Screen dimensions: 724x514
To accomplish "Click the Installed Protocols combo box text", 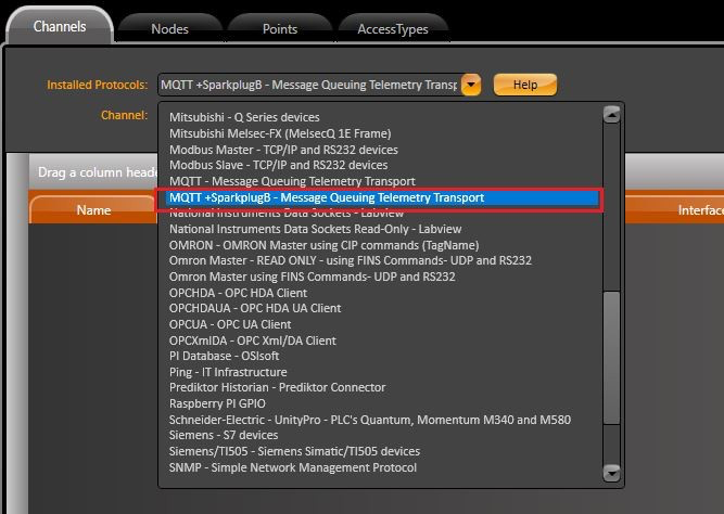I will 309,85.
